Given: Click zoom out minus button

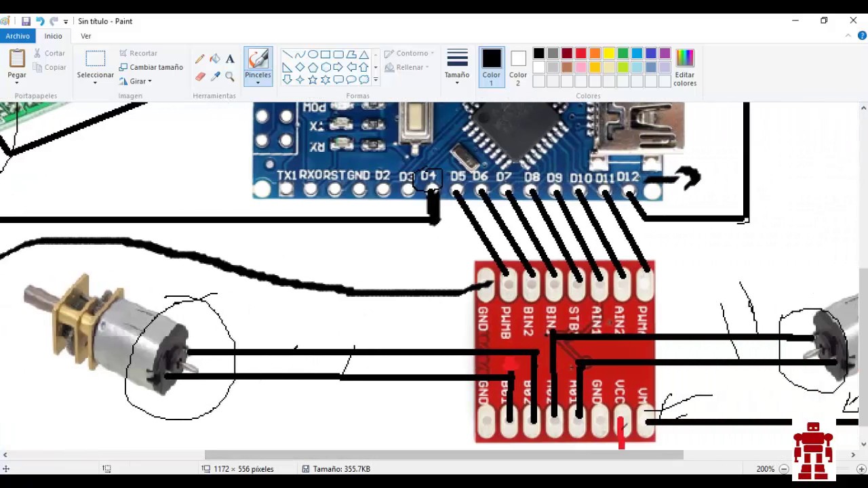Looking at the screenshot, I should pyautogui.click(x=784, y=469).
